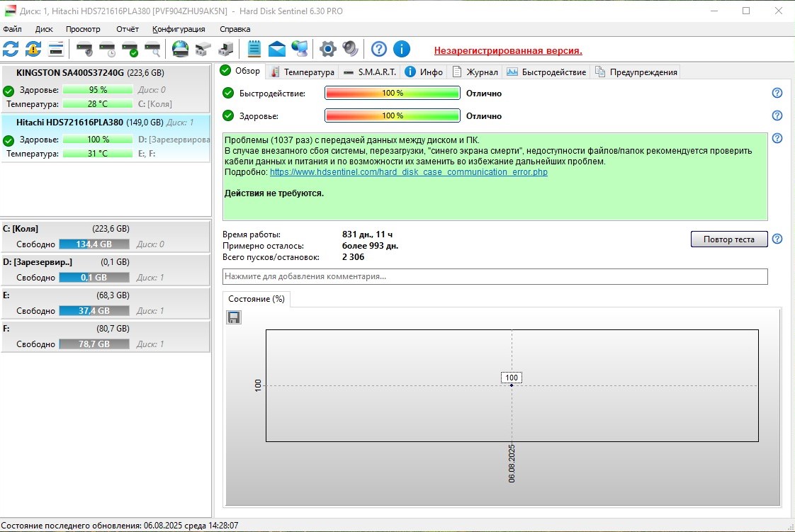Click the 100 data point on chart
The width and height of the screenshot is (795, 532).
[x=512, y=385]
